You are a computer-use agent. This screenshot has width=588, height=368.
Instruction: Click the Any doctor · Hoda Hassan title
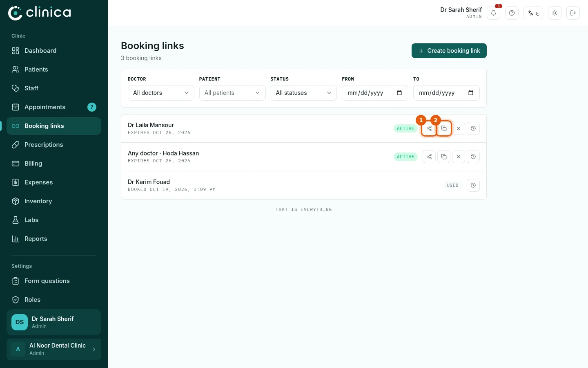tap(163, 153)
